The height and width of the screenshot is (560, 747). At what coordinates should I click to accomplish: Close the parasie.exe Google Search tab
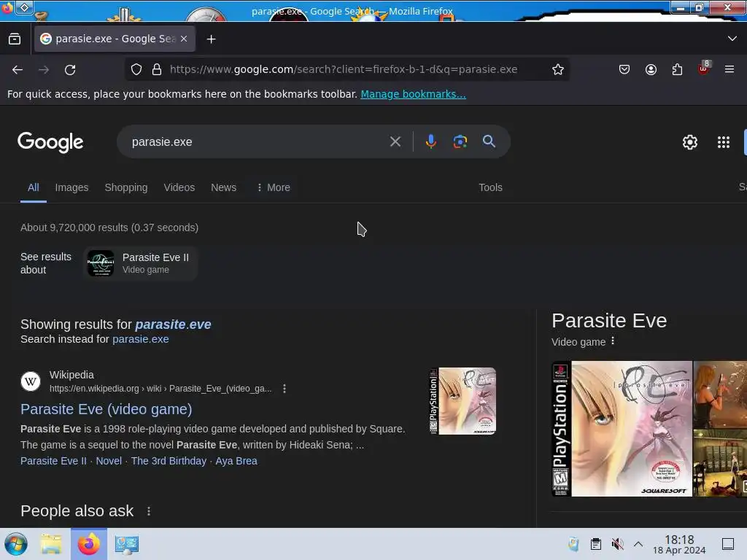tap(184, 39)
